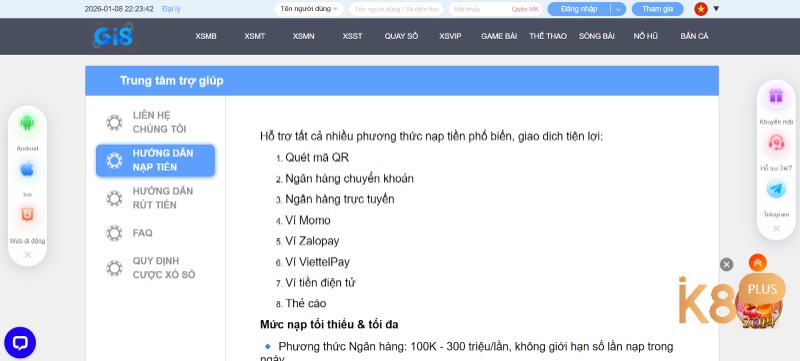Open the GAME BÀI menu
Screen dimensions: 800x361
click(x=499, y=36)
